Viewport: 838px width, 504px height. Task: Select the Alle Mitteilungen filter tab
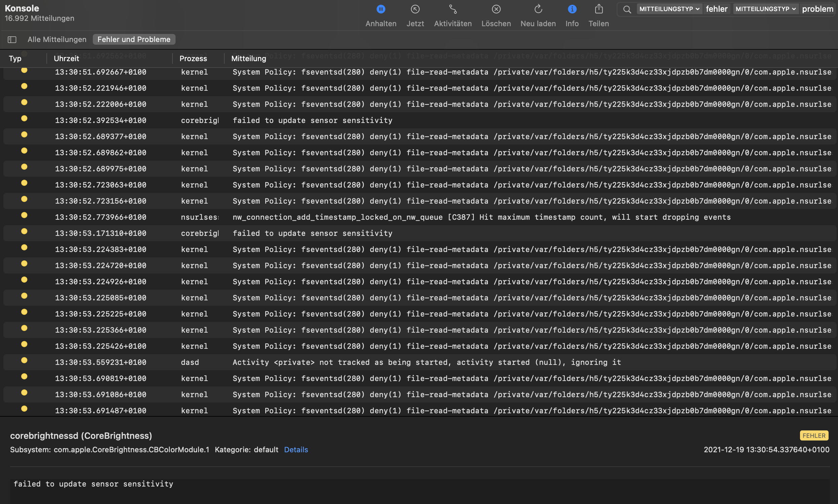point(57,39)
